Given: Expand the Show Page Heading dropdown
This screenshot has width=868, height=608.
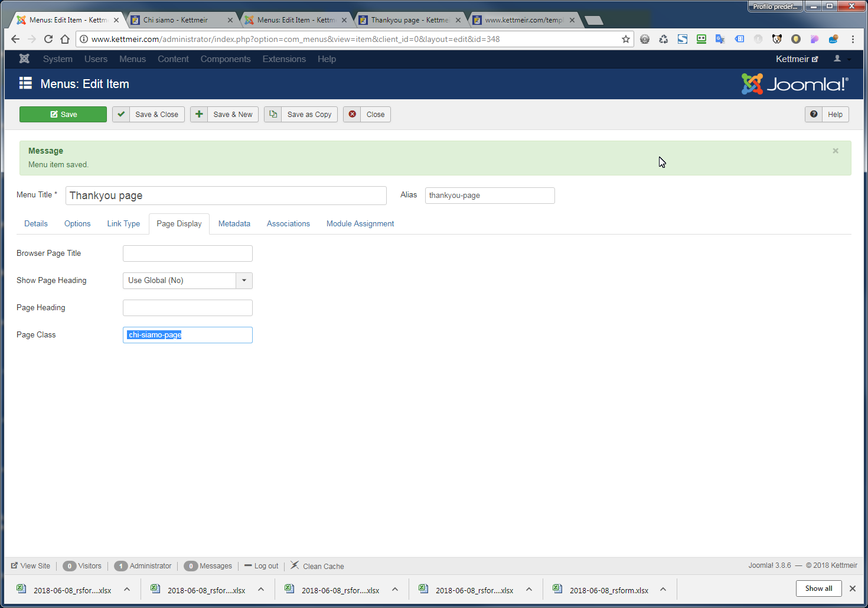Looking at the screenshot, I should (244, 281).
